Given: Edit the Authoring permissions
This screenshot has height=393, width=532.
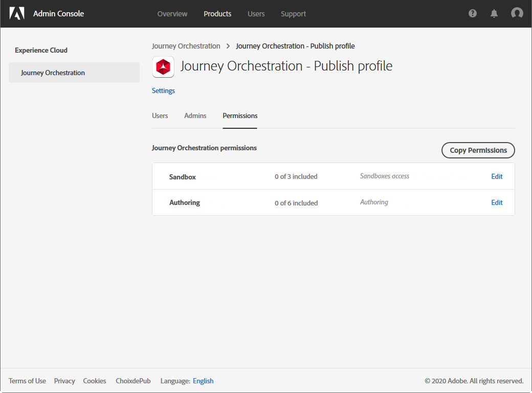Looking at the screenshot, I should (x=497, y=202).
